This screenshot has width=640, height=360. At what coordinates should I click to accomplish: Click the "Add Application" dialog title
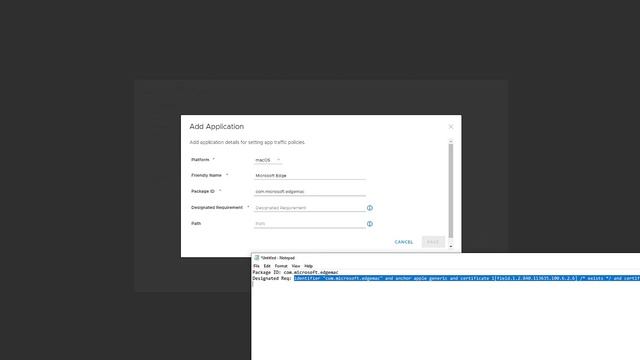coord(217,127)
